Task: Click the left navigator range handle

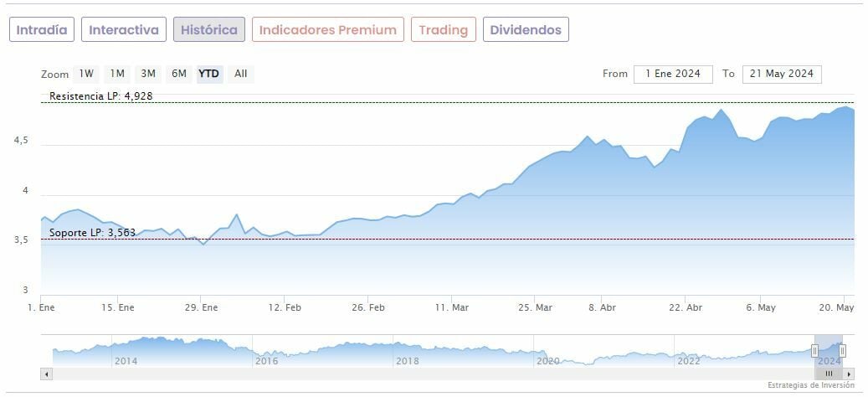Action: [x=814, y=350]
